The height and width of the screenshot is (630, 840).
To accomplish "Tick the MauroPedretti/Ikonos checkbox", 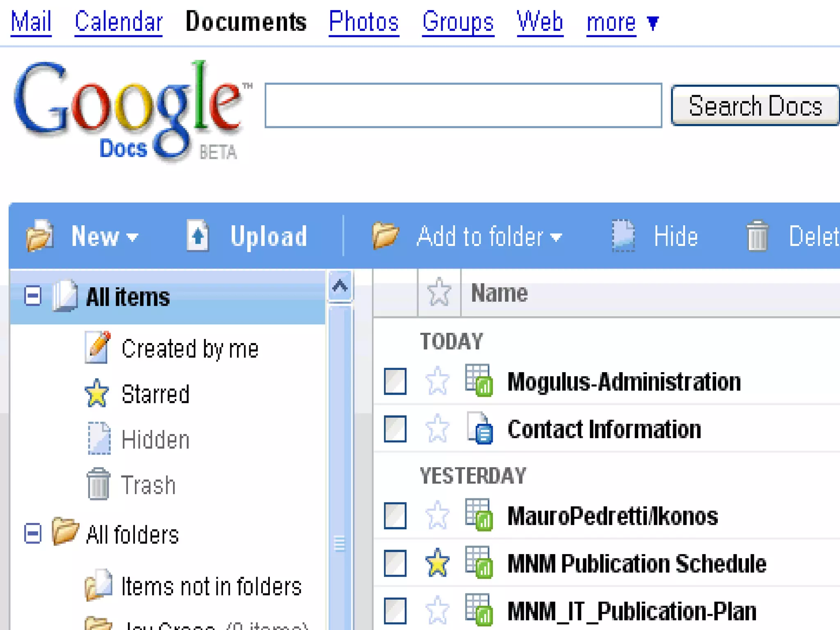I will 395,516.
